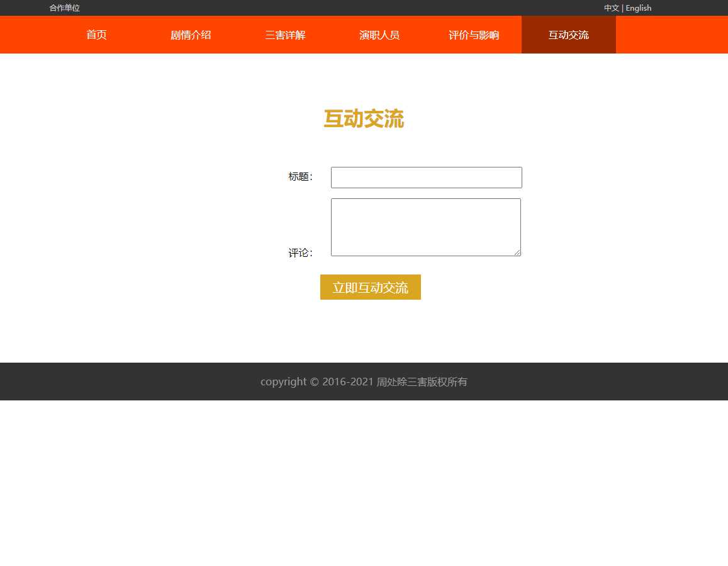The image size is (728, 566).
Task: Switch language to English
Action: click(x=638, y=8)
